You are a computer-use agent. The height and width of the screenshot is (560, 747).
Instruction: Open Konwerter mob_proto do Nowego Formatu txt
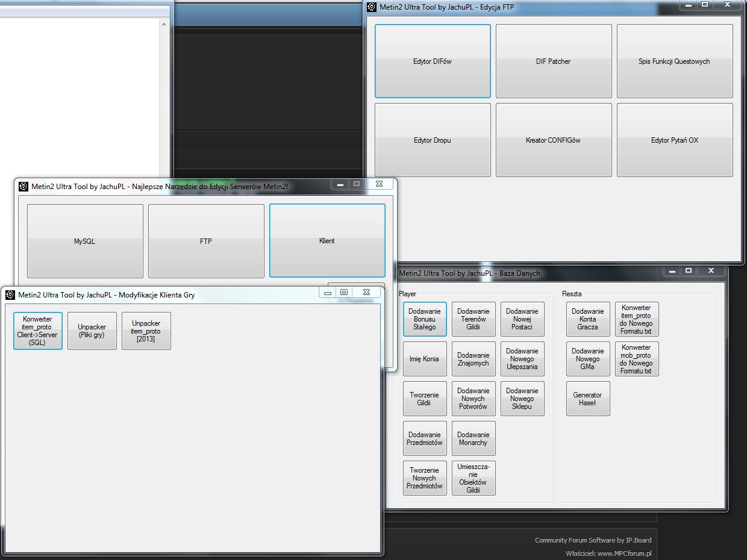(x=637, y=359)
